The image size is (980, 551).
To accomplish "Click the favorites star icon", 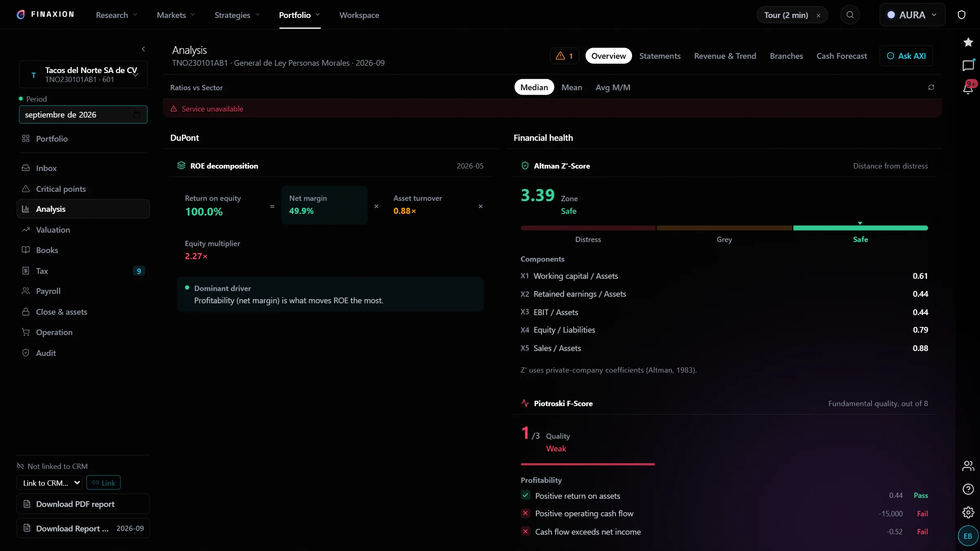I will point(968,42).
